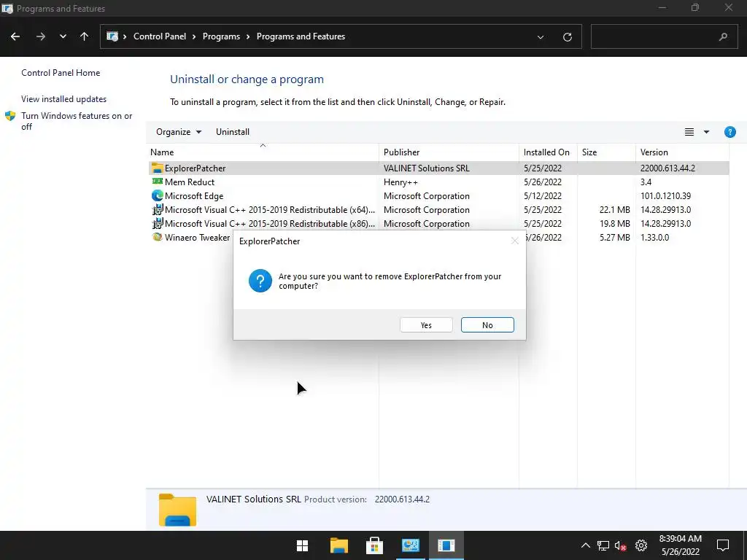Open the Organize dropdown menu
Screen dimensions: 747x560
[179, 132]
